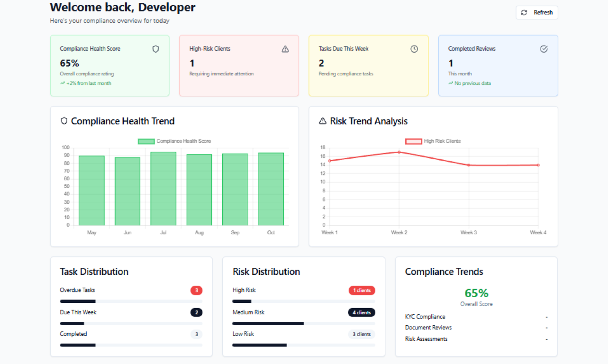Click the shield icon on Compliance Health Score card

pos(155,48)
